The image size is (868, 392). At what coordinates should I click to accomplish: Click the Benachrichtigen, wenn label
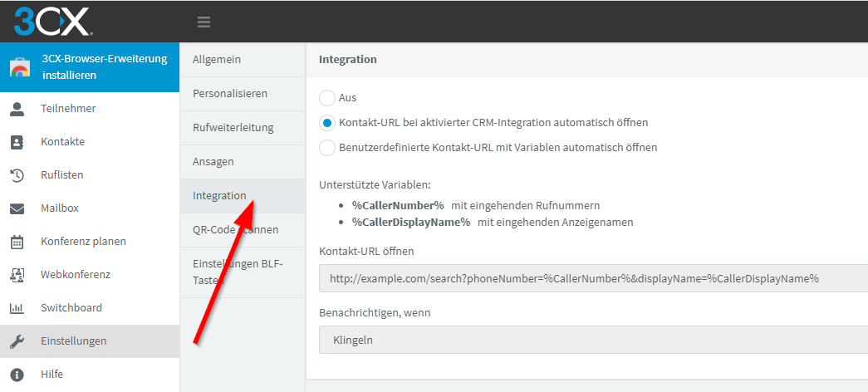click(375, 313)
